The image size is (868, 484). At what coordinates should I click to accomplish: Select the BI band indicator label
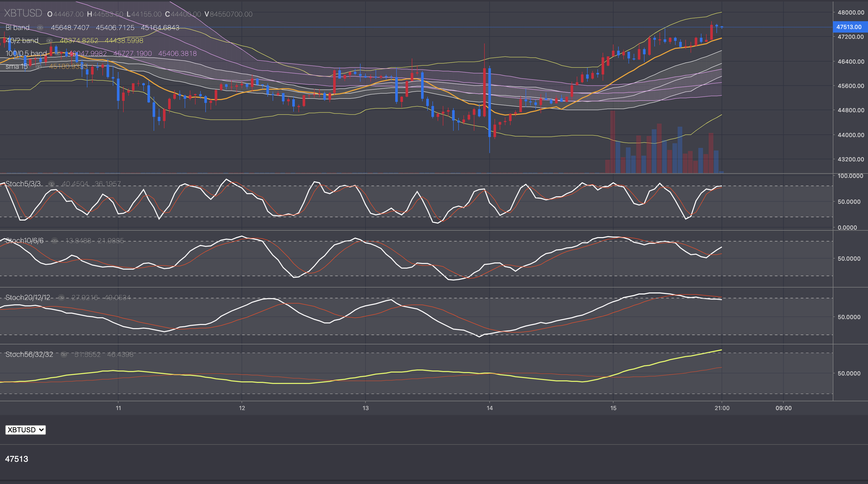[18, 28]
